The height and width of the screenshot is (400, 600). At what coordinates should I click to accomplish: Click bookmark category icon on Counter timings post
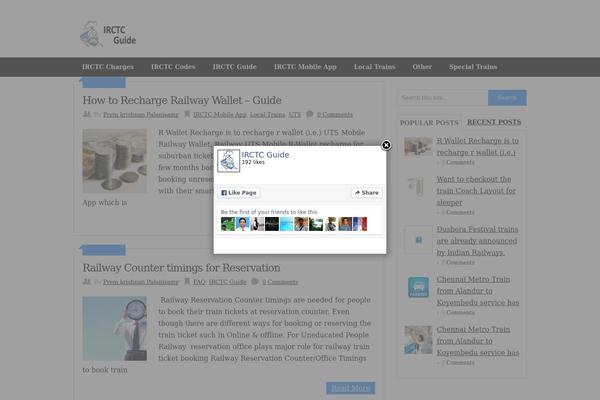tap(187, 282)
